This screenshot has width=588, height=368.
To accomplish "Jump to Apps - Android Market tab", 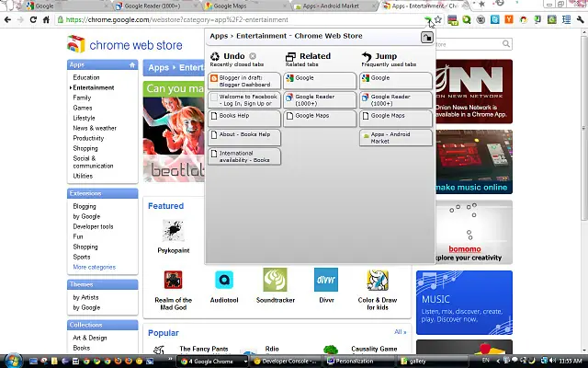I will point(396,137).
